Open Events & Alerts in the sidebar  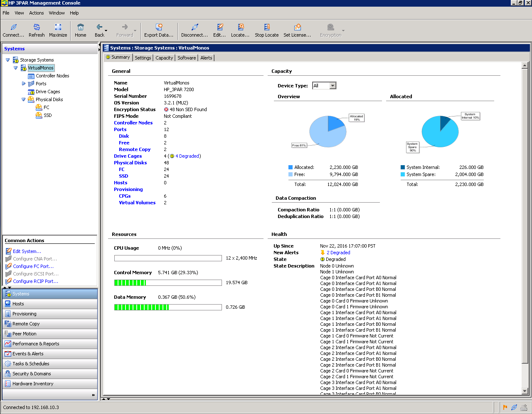(x=29, y=353)
